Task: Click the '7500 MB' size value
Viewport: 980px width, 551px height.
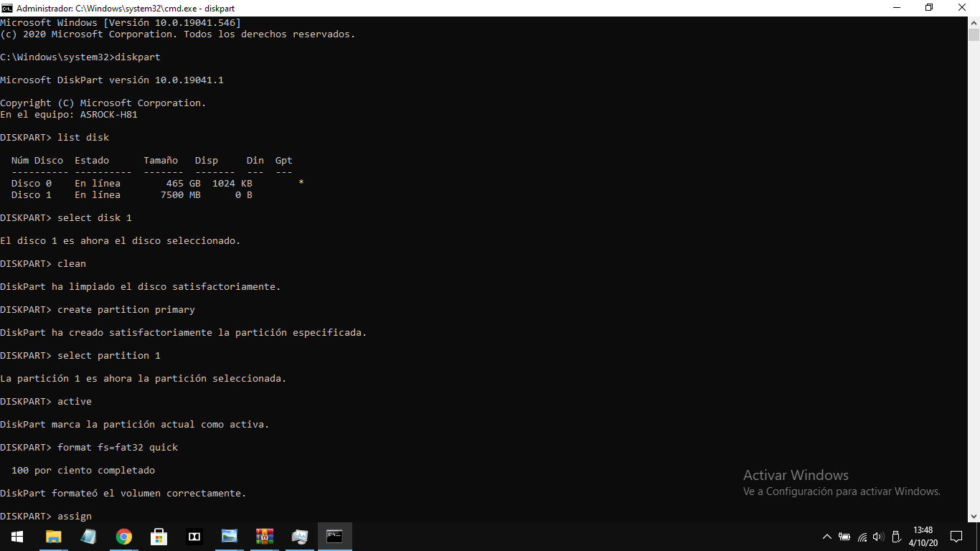Action: [x=180, y=194]
